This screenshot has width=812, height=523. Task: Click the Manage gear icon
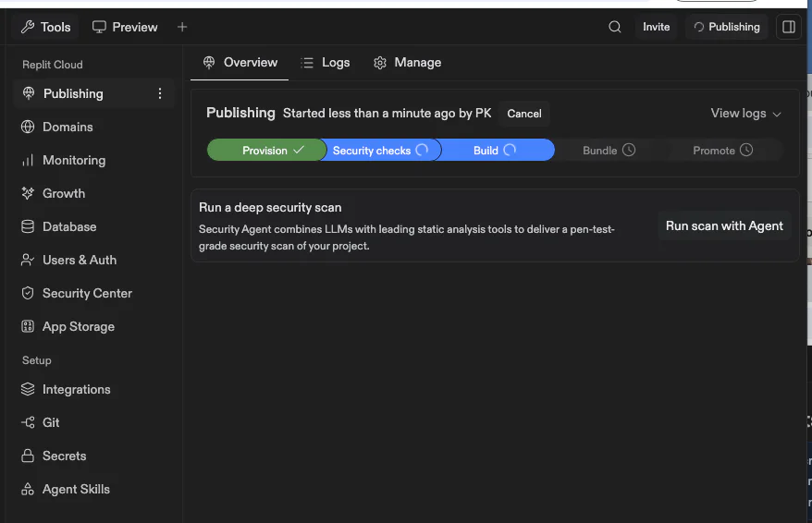point(380,63)
